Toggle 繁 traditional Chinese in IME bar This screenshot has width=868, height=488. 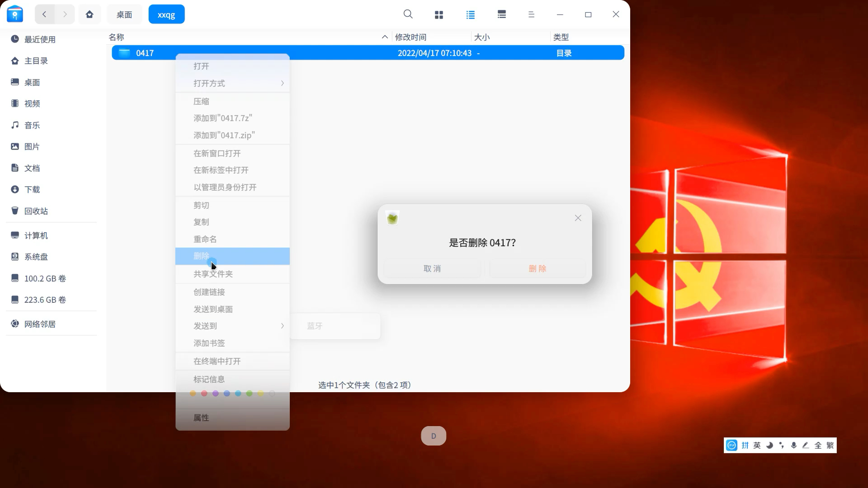pos(830,446)
